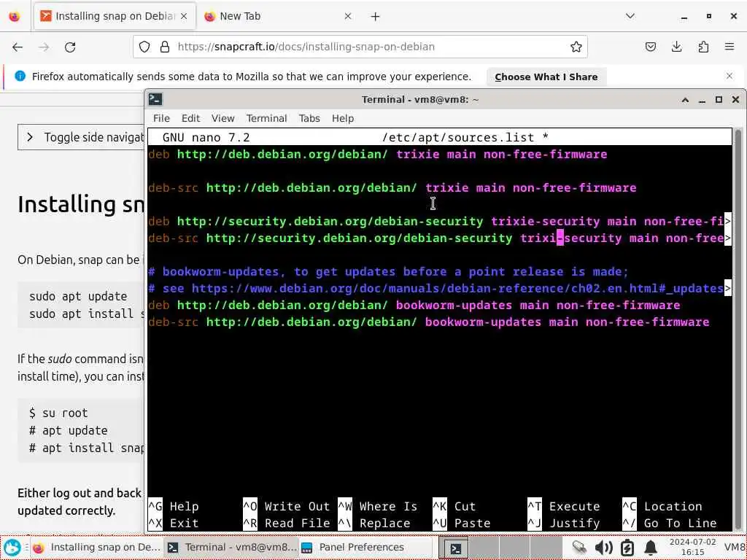Select Terminal - vm8@vm8 taskbar button
Image resolution: width=747 pixels, height=560 pixels.
click(232, 547)
